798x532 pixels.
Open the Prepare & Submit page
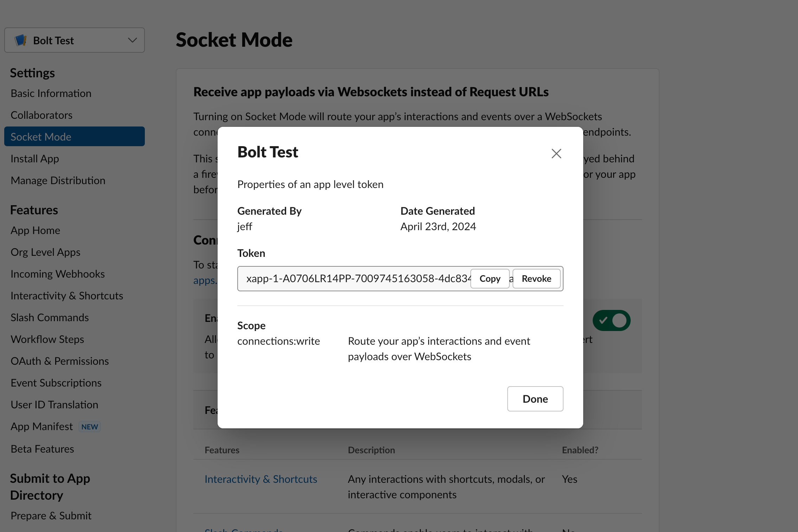[51, 515]
